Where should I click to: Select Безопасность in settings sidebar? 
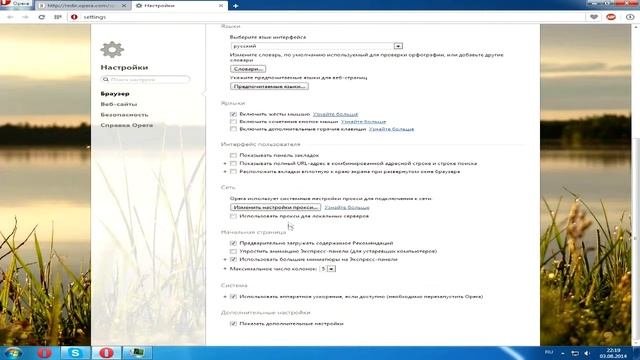(124, 115)
